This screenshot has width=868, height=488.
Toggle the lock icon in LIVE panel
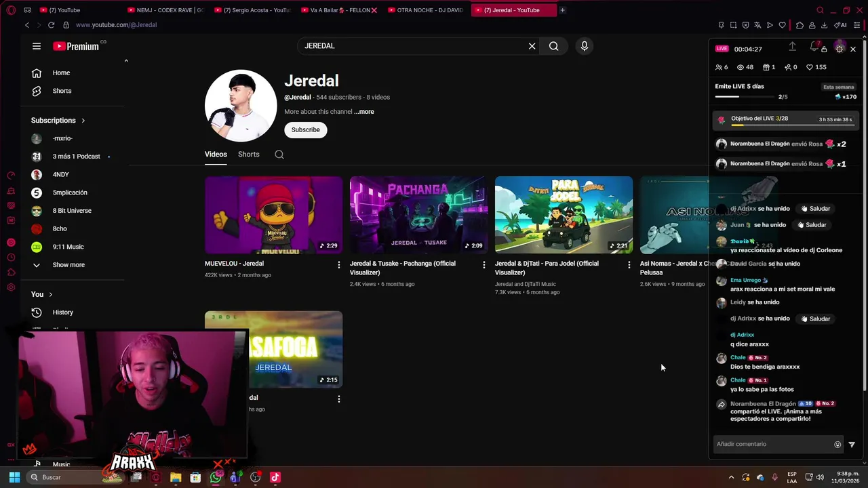click(x=824, y=49)
